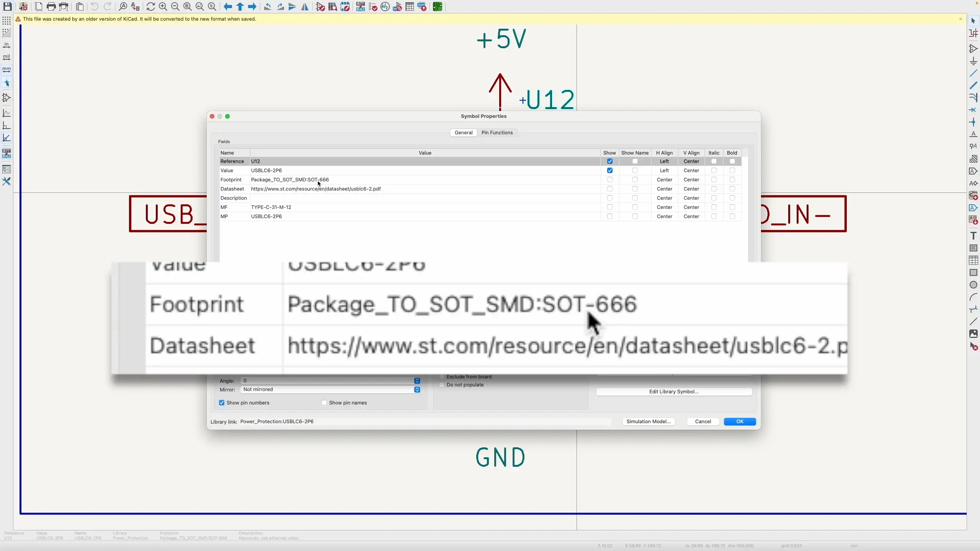Screen dimensions: 980x551
Task: Open the Simulation Model dialog
Action: (648, 421)
